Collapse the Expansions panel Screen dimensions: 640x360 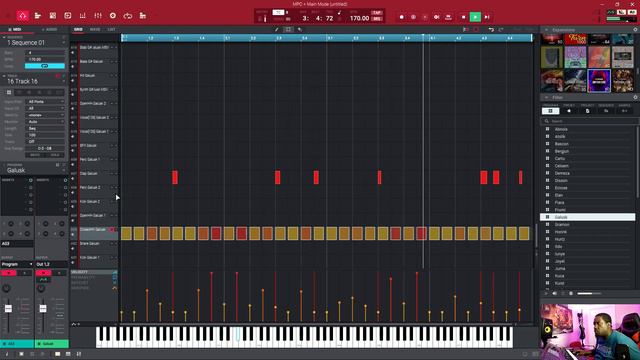click(x=547, y=30)
